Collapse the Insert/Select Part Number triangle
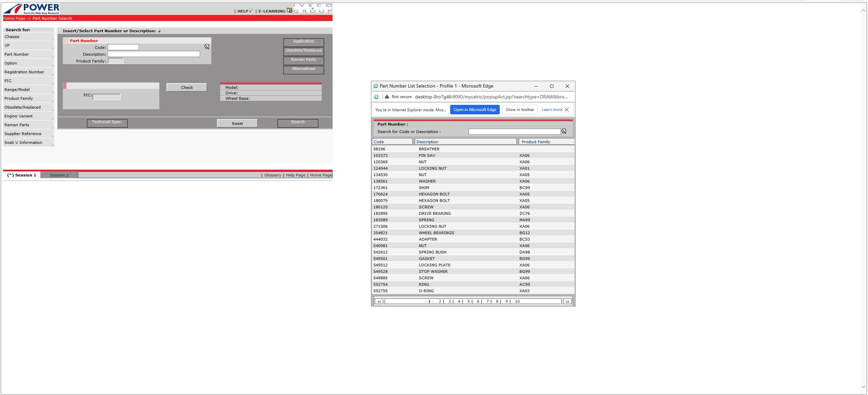868x395 pixels. [x=159, y=31]
